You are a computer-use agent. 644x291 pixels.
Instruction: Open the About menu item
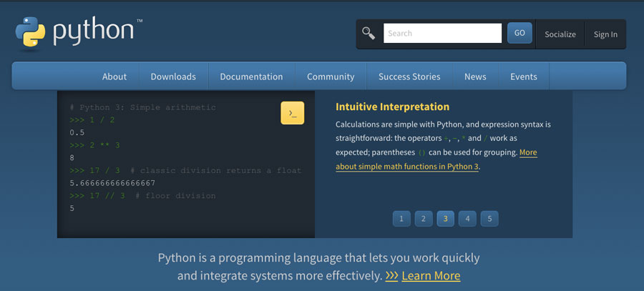click(114, 77)
